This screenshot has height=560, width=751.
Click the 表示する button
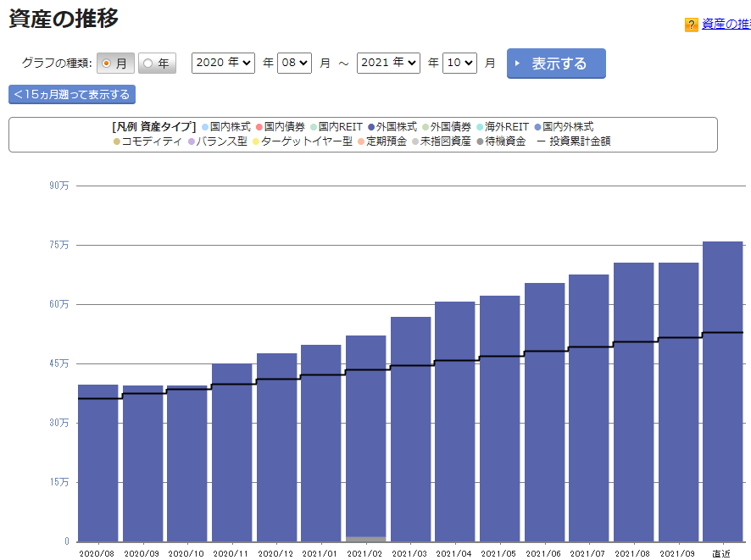click(x=556, y=64)
